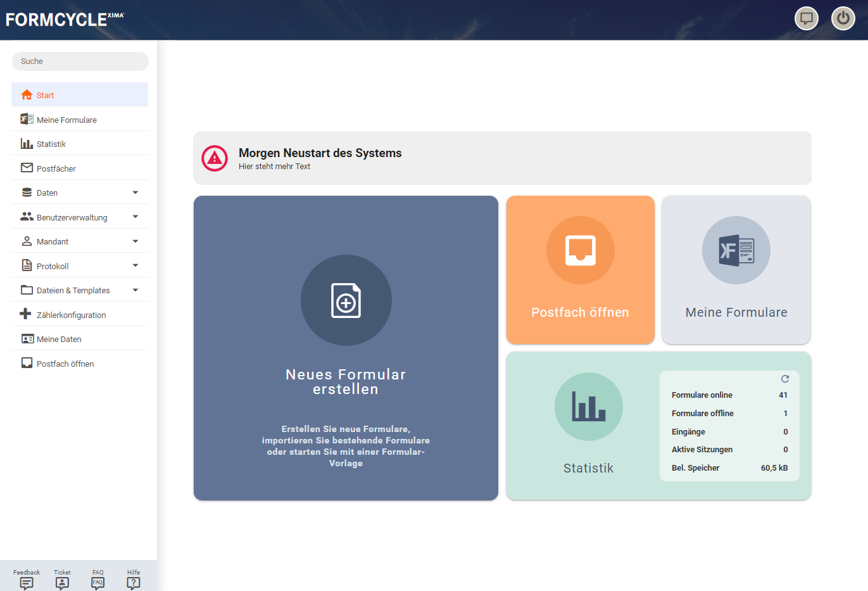Click the red warning alert icon
The width and height of the screenshot is (868, 591).
(x=215, y=158)
